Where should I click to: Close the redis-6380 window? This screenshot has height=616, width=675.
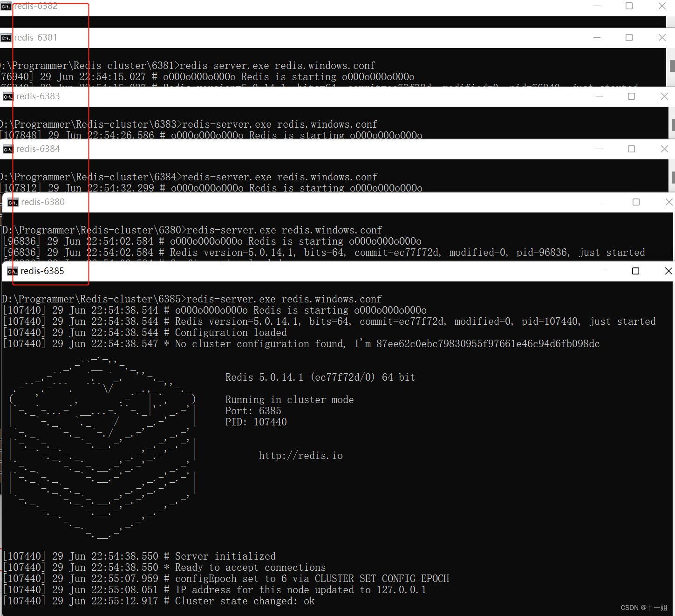[668, 202]
